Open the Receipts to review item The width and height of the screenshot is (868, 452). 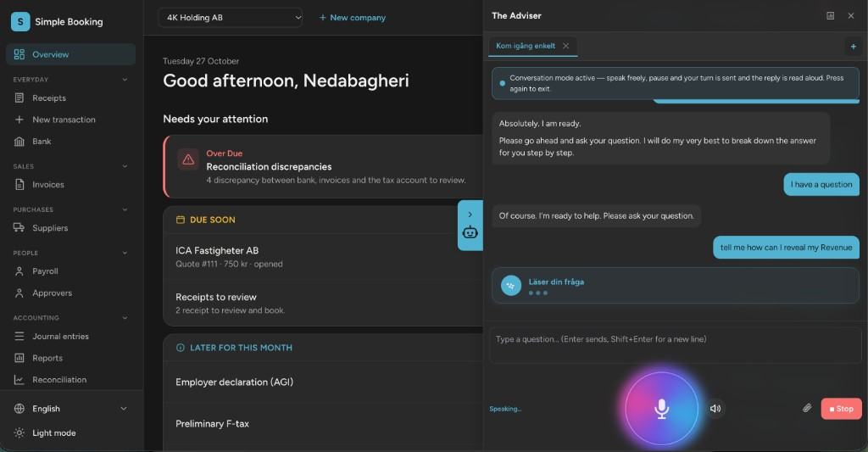coord(323,303)
